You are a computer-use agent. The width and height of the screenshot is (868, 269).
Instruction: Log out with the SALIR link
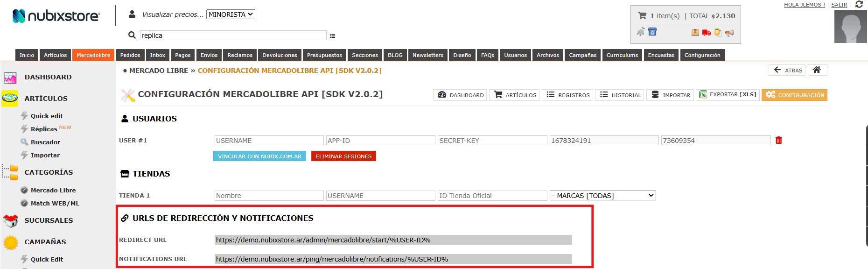click(839, 5)
